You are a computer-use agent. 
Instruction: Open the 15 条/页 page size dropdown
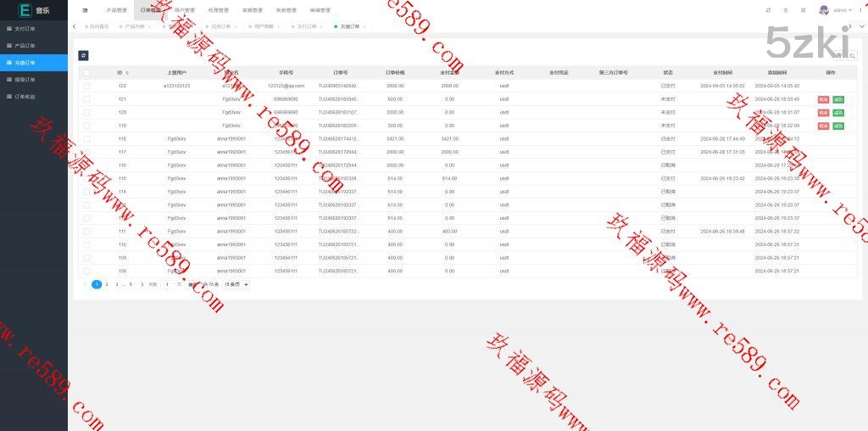[x=236, y=284]
